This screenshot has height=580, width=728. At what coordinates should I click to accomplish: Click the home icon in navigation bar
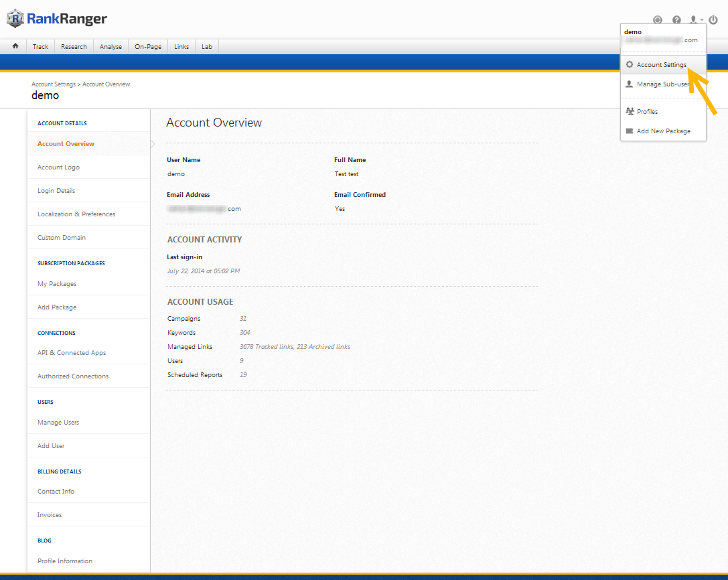[x=15, y=46]
